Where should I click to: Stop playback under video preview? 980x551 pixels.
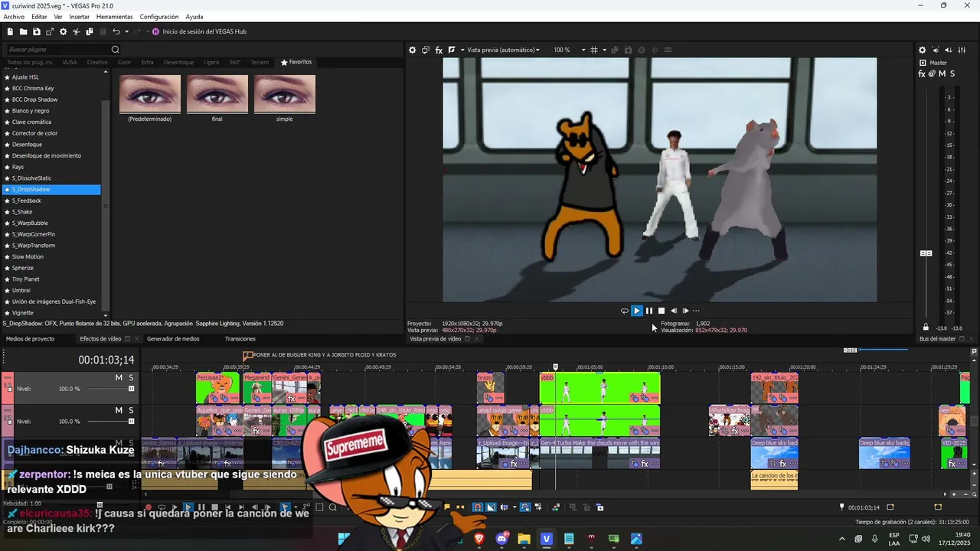(661, 311)
